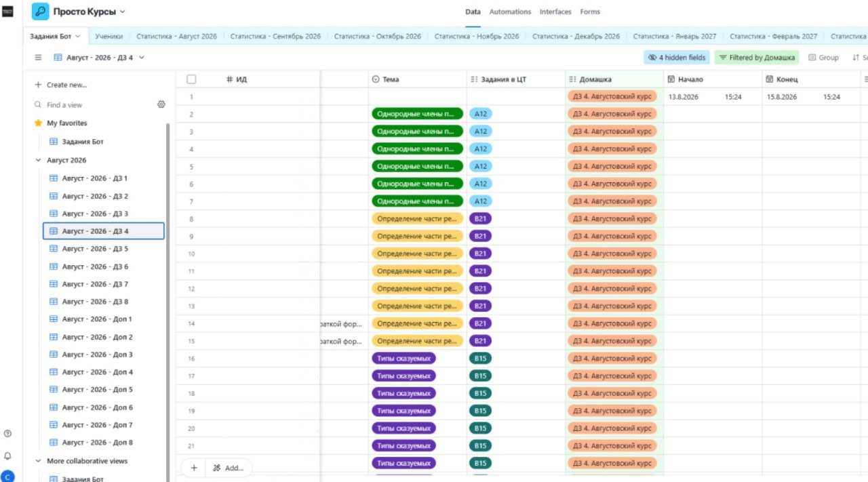
Task: Tick the select-all checkbox in the header row
Action: coord(191,79)
